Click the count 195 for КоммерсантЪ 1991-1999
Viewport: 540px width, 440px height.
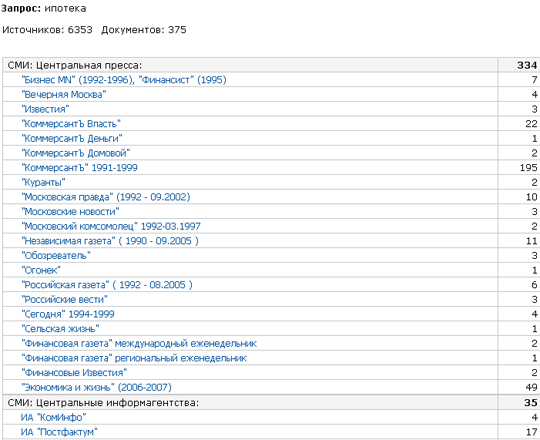[x=529, y=168]
